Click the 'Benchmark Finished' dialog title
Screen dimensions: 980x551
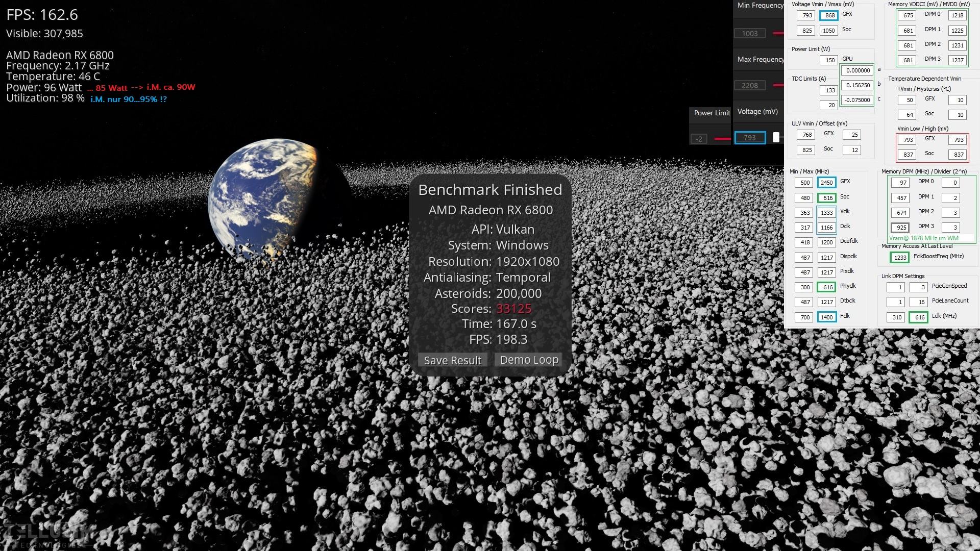pos(490,190)
